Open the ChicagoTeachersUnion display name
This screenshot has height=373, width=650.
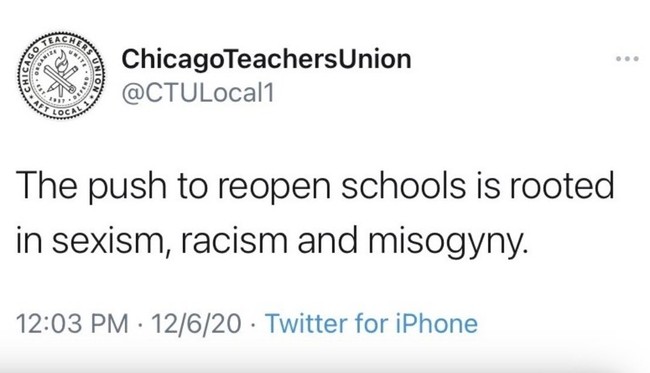266,59
